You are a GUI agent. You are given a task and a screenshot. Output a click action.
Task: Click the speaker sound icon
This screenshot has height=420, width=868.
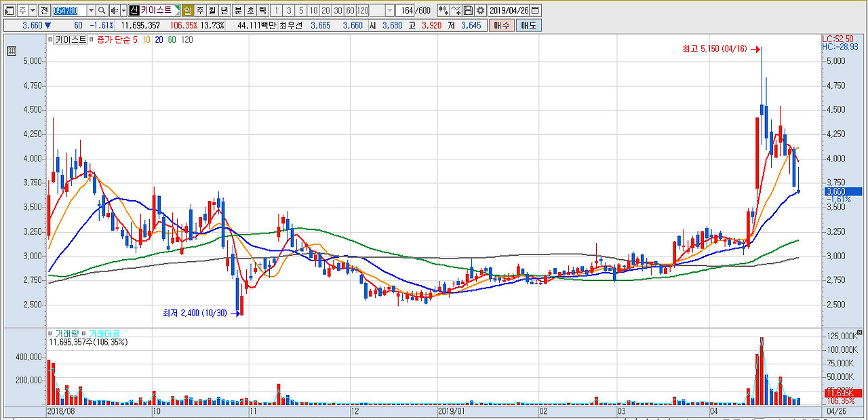(114, 11)
